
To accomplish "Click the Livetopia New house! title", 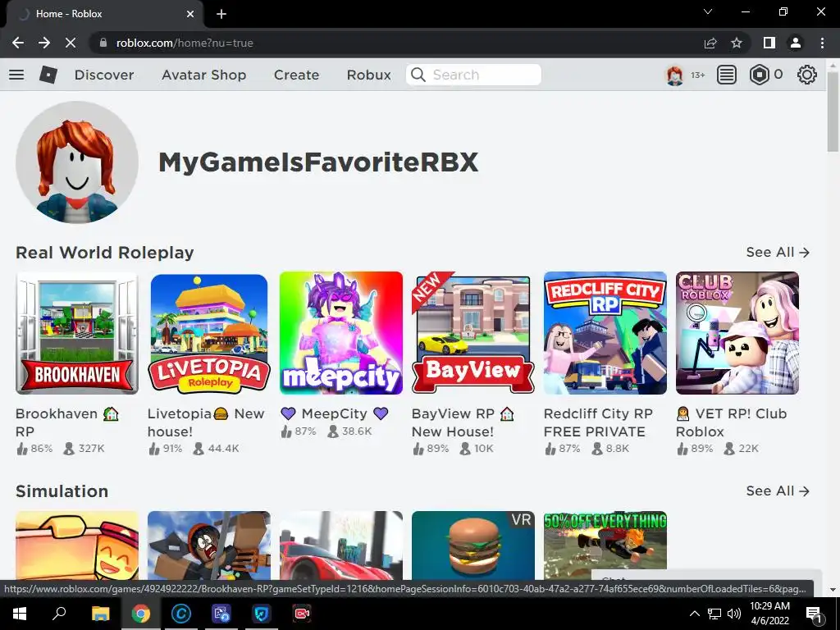I will click(206, 422).
